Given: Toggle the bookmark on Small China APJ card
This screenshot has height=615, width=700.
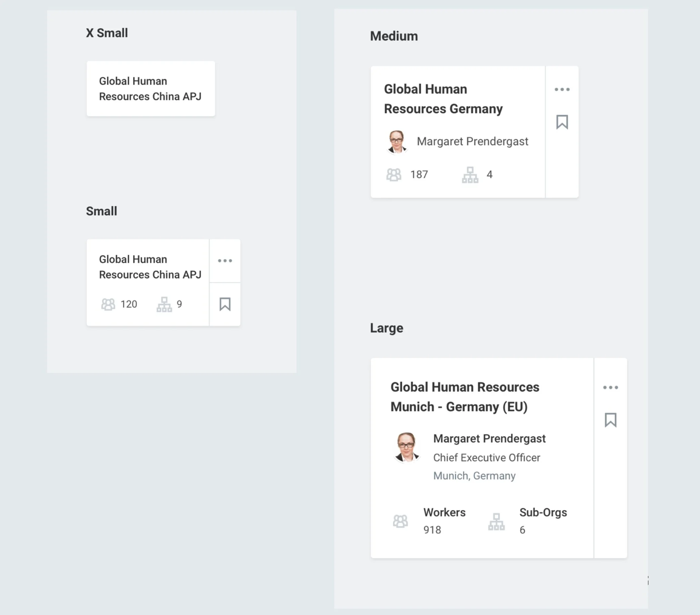Looking at the screenshot, I should (x=225, y=304).
